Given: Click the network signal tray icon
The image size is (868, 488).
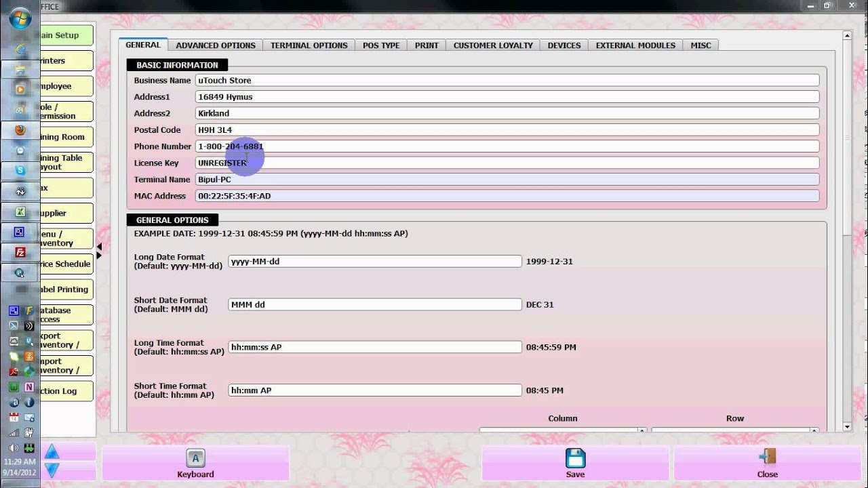Looking at the screenshot, I should tap(14, 432).
